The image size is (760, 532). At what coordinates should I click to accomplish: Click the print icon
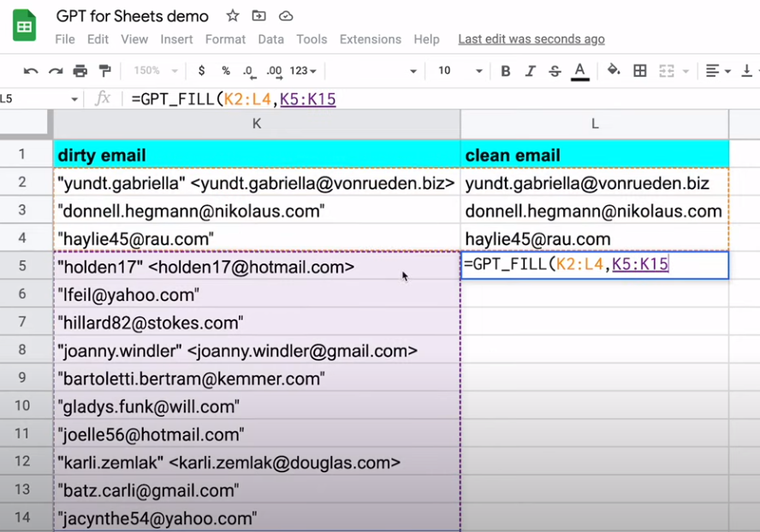pos(80,71)
